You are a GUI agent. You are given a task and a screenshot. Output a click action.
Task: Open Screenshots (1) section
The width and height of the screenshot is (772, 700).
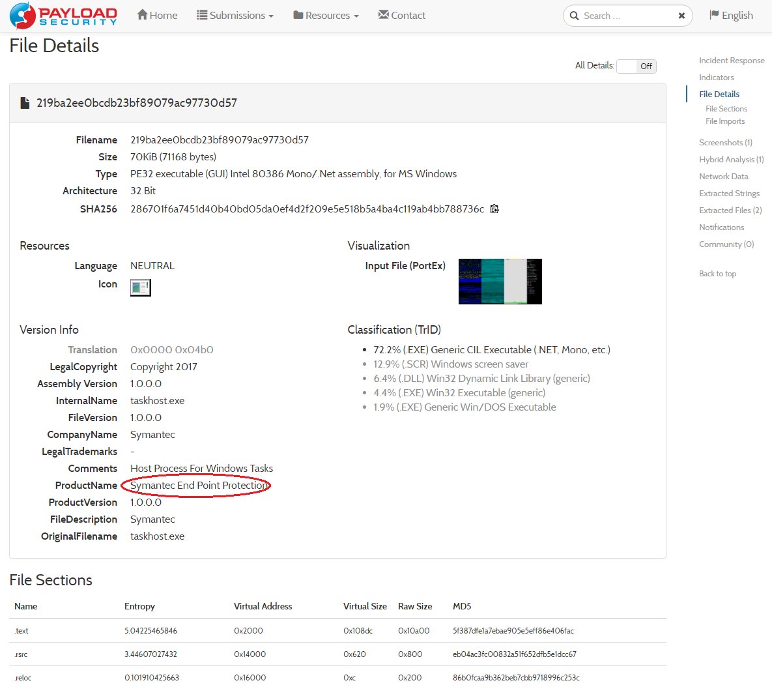point(726,142)
